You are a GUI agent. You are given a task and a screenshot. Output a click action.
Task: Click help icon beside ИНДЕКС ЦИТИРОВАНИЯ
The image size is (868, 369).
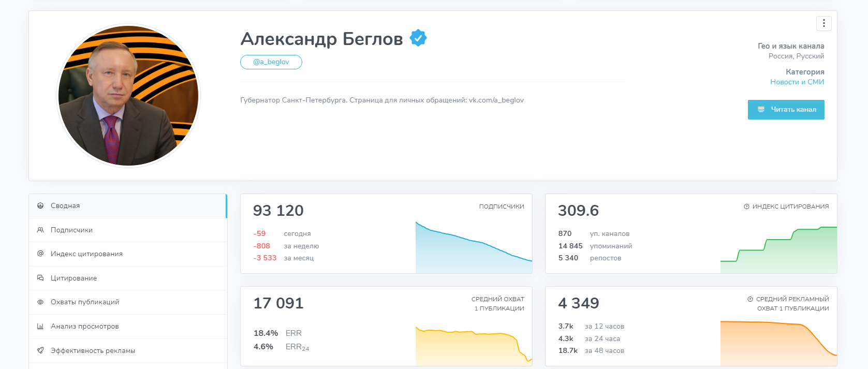[x=746, y=206]
